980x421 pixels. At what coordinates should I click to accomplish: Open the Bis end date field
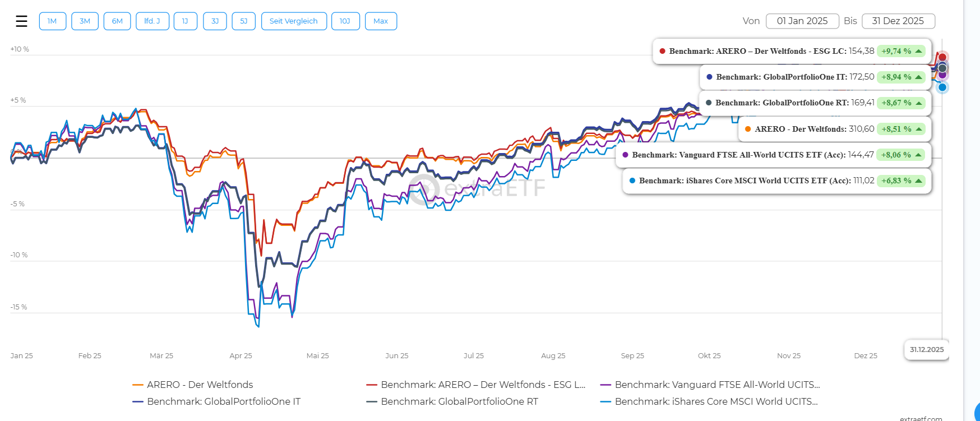[x=898, y=21]
